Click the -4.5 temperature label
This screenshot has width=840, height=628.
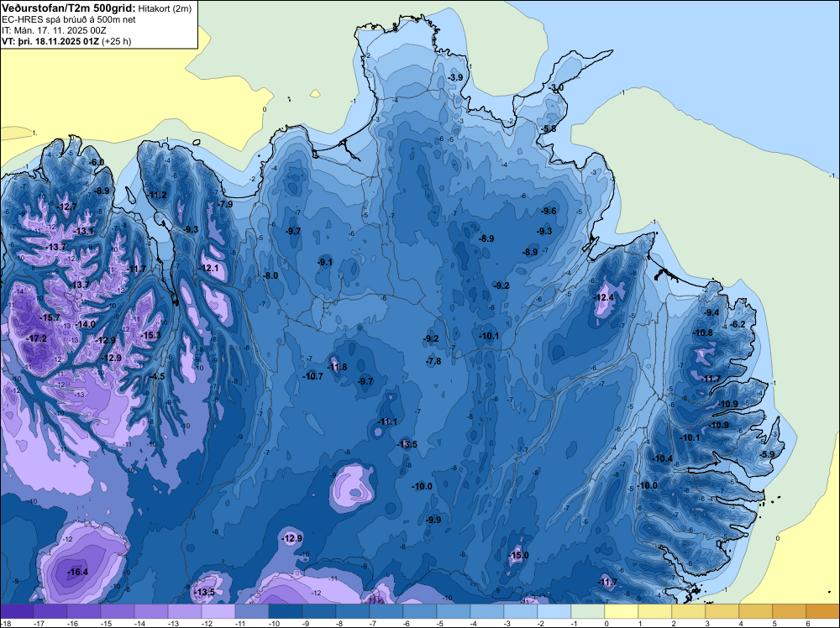click(157, 376)
